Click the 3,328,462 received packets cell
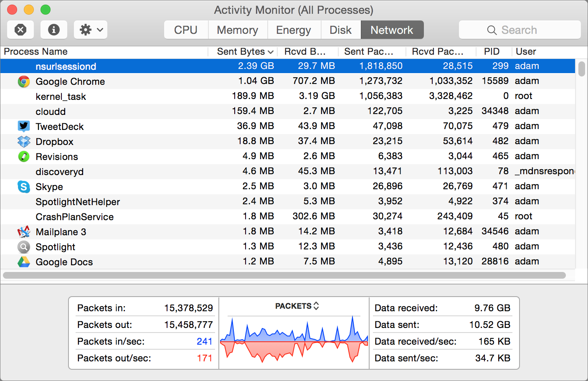This screenshot has height=381, width=588. point(451,96)
